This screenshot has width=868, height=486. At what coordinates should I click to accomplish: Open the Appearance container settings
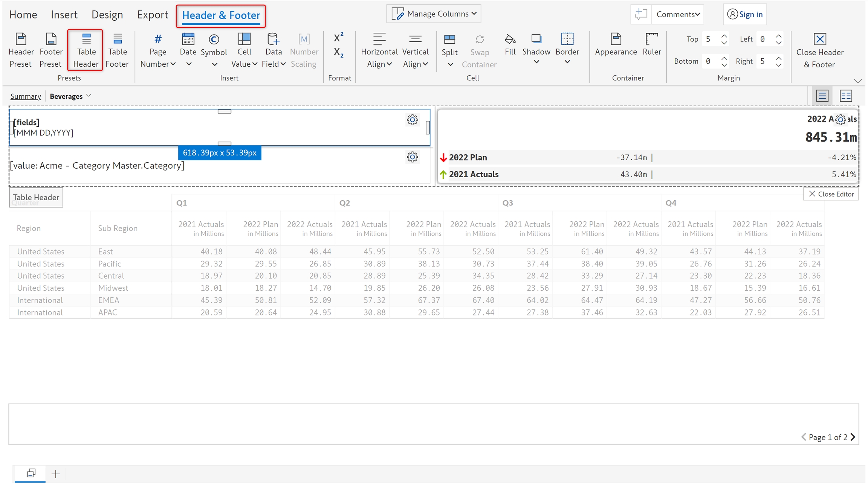tap(616, 44)
